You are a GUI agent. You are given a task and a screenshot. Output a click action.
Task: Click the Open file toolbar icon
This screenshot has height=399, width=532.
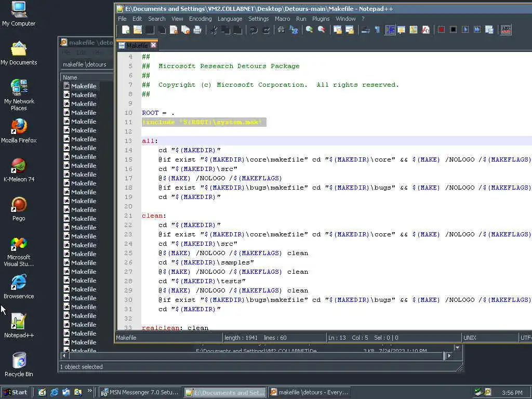[x=137, y=30]
